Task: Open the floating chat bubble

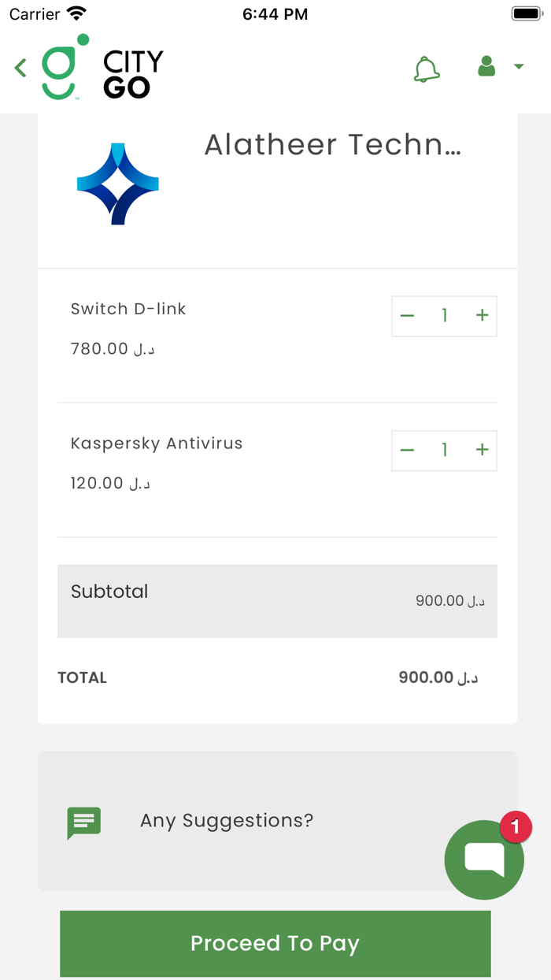Action: coord(483,859)
